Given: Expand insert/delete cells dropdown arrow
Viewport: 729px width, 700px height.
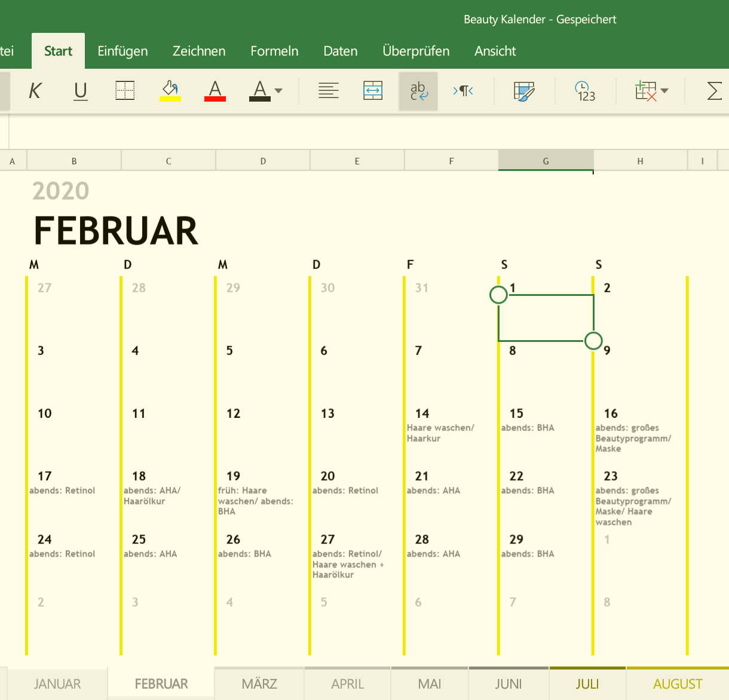Looking at the screenshot, I should (665, 91).
